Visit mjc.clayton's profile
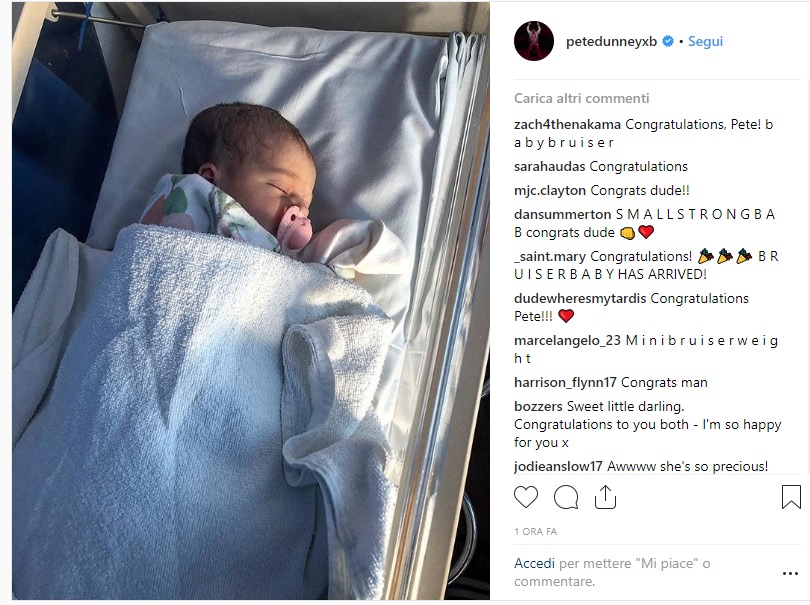Screen dimensions: 810x605 click(x=550, y=191)
